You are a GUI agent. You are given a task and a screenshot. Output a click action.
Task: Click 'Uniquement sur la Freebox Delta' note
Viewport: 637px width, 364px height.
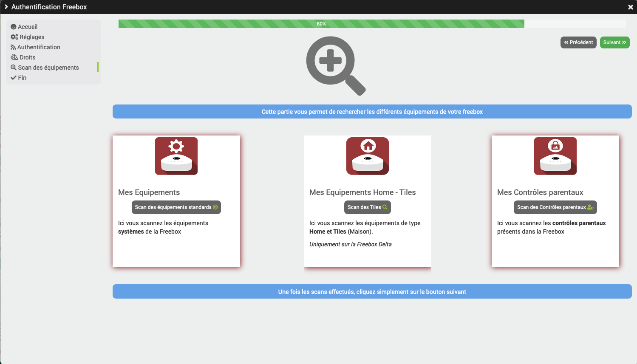pos(351,244)
